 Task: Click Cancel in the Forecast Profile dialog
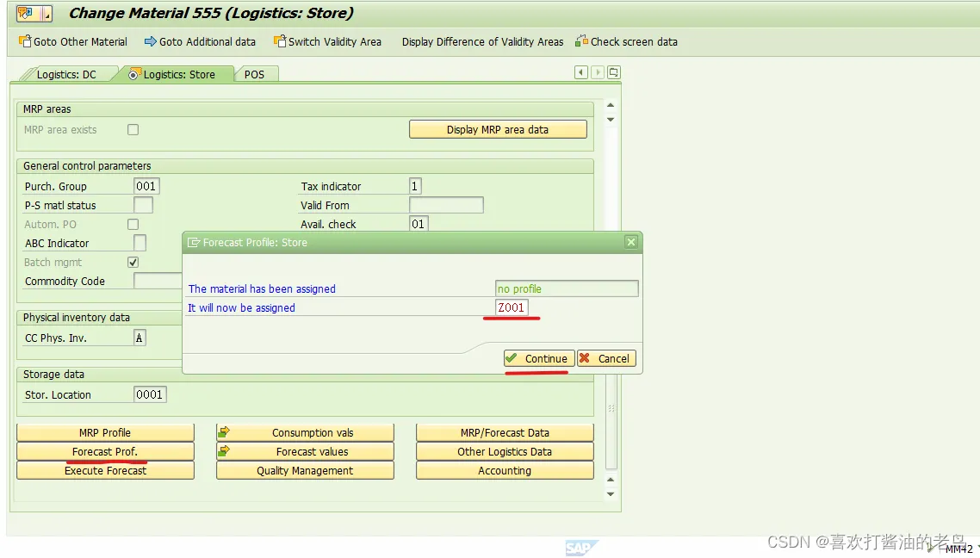607,359
